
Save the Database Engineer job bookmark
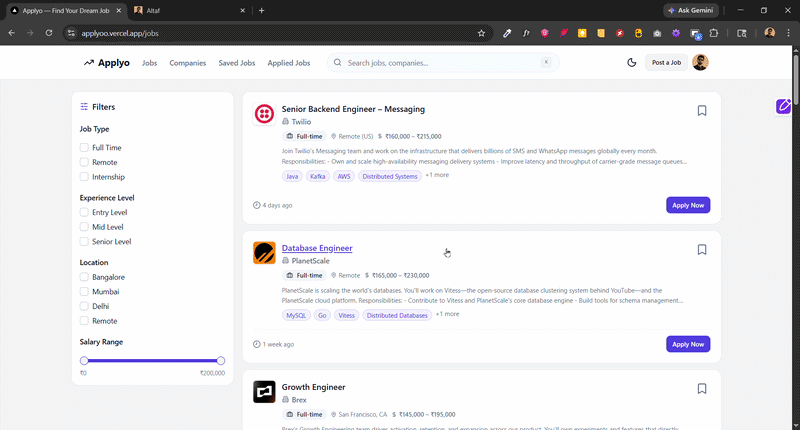click(x=702, y=250)
